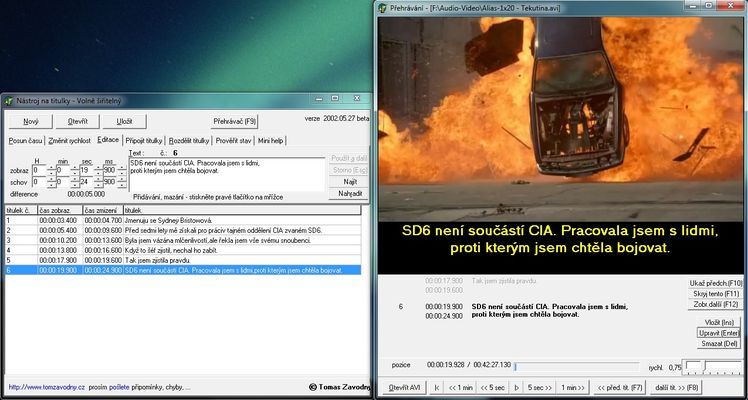Skip forward with 5 sec >>

(540, 388)
